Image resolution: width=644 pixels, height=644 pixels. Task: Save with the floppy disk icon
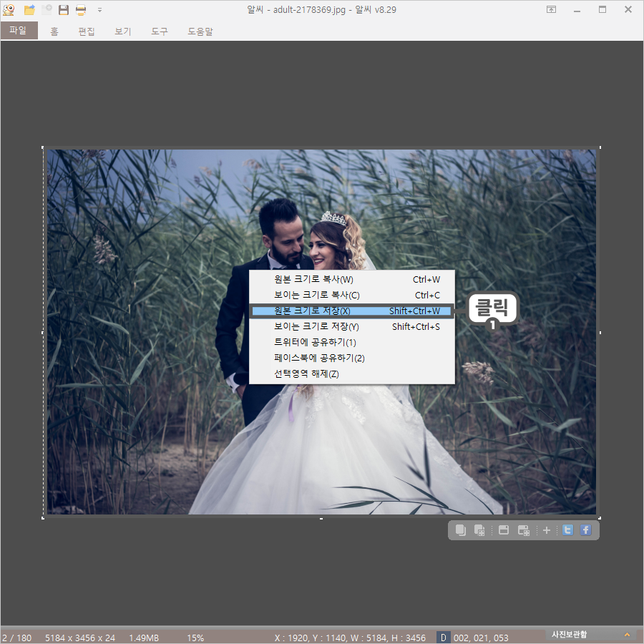(64, 10)
